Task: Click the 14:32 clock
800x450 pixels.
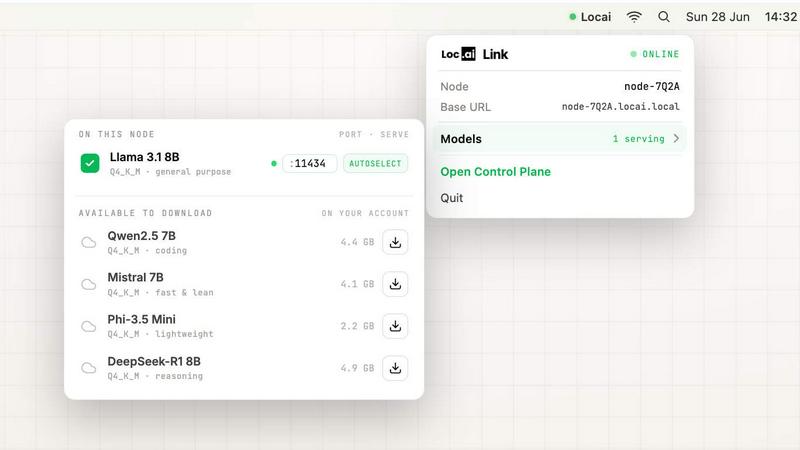Action: tap(780, 17)
